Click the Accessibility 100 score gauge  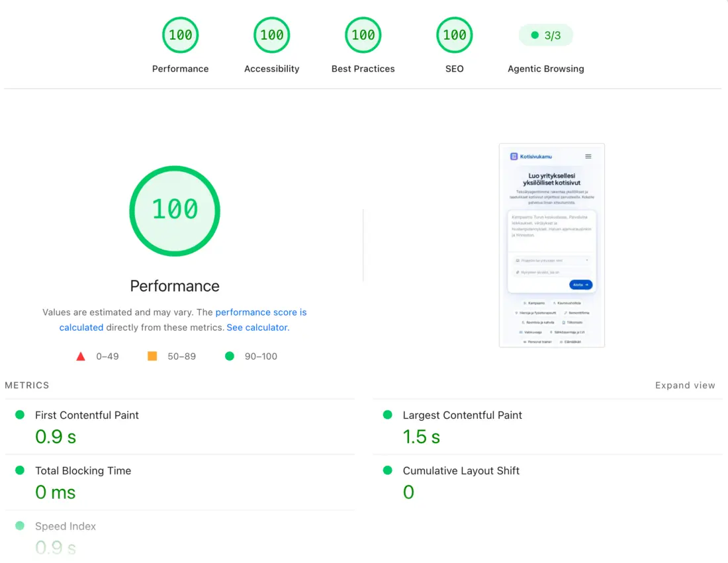[271, 35]
